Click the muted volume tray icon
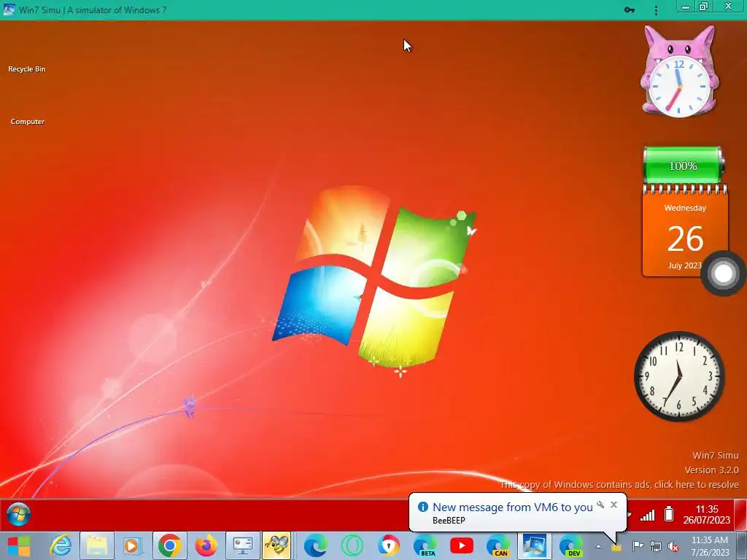 pos(673,546)
